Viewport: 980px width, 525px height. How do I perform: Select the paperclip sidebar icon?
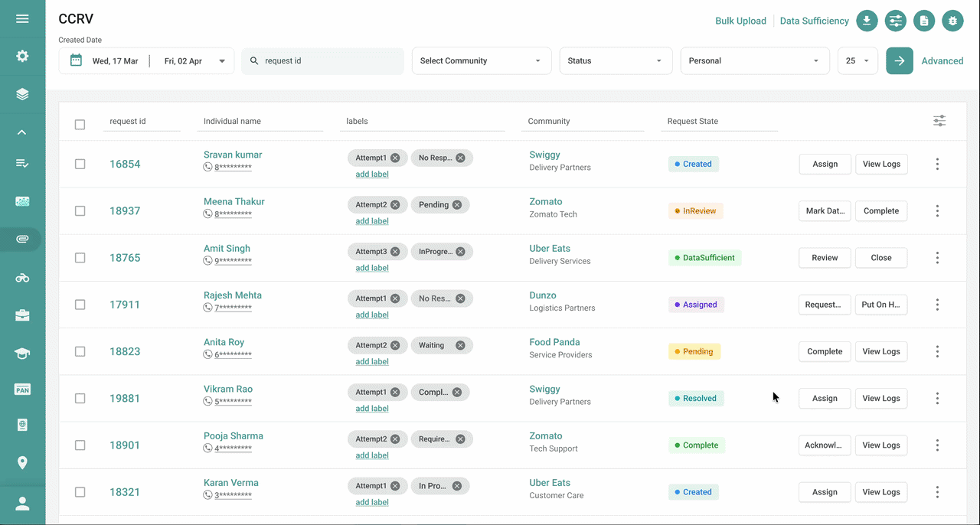tap(22, 240)
